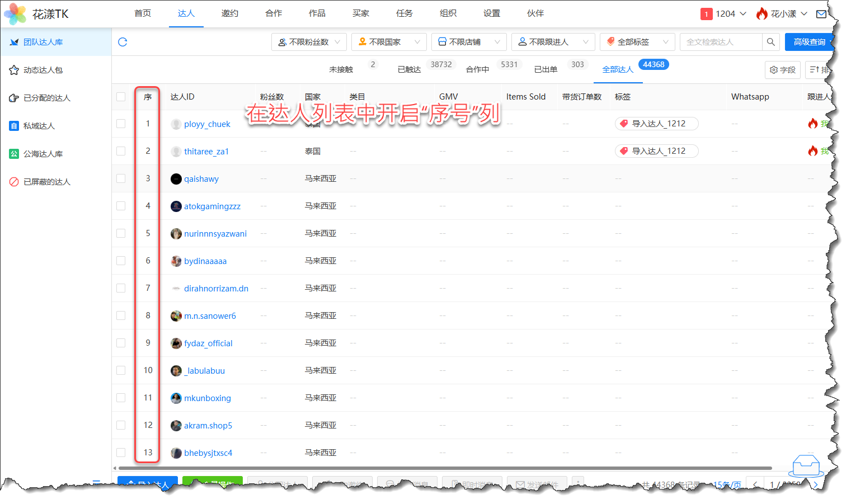The image size is (851, 504).
Task: Click the 字段 field settings button
Action: (x=782, y=70)
